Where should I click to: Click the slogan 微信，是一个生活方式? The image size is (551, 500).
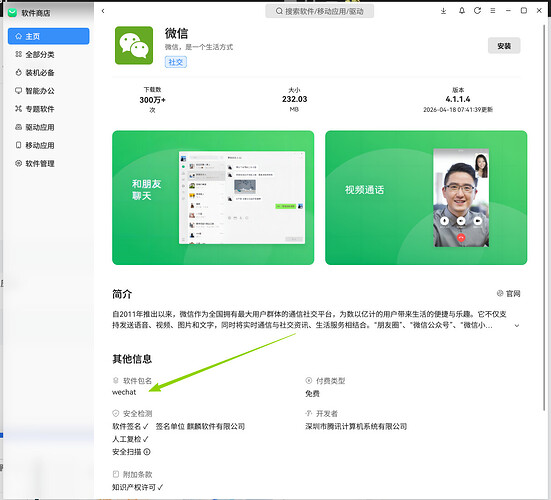coord(199,47)
